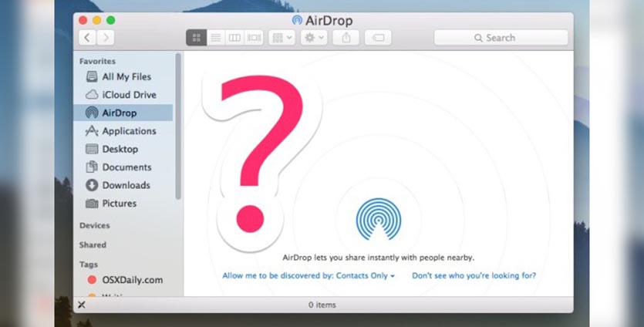Click the Downloads arrow icon
This screenshot has width=644, height=327.
click(x=92, y=185)
